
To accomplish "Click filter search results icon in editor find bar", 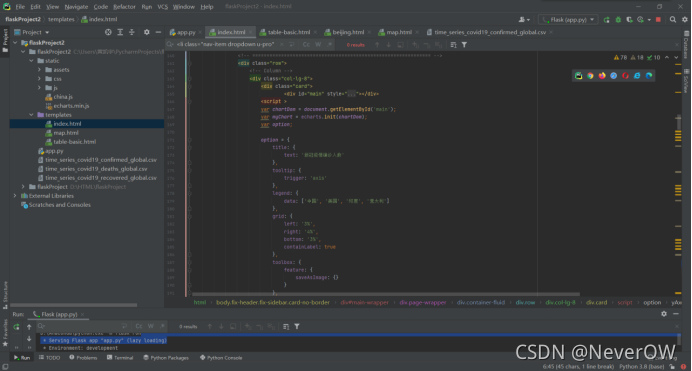I will 464,45.
